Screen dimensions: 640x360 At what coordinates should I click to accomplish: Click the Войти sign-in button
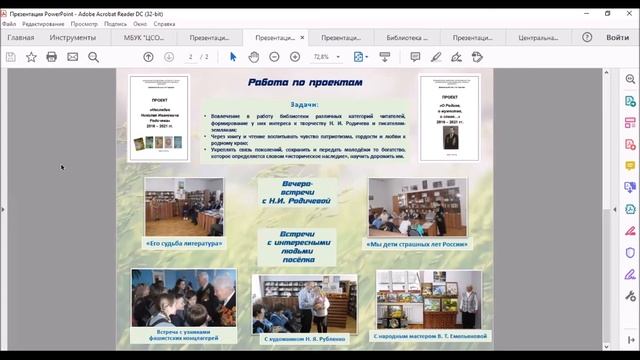618,38
